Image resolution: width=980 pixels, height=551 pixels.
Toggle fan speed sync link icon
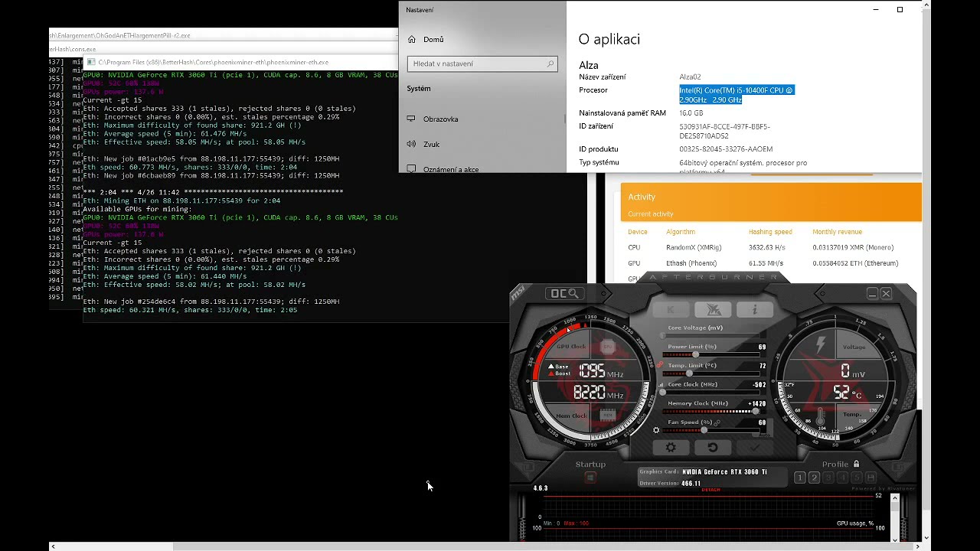(717, 422)
